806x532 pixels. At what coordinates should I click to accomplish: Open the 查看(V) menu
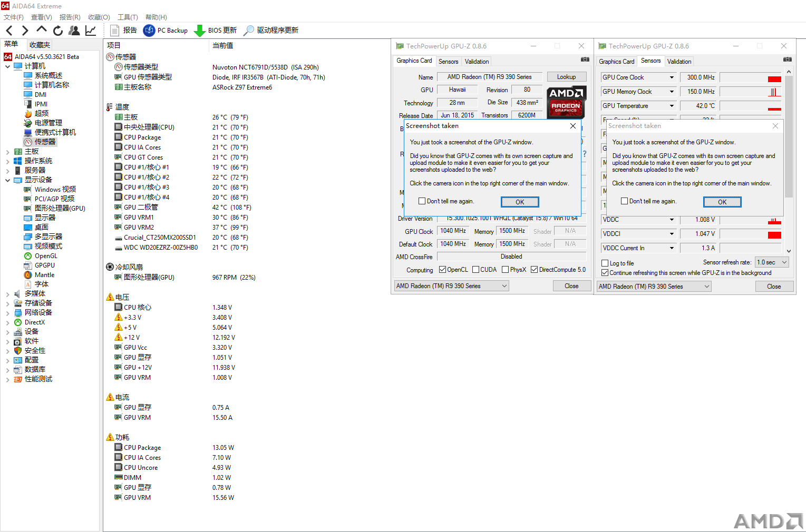coord(41,17)
